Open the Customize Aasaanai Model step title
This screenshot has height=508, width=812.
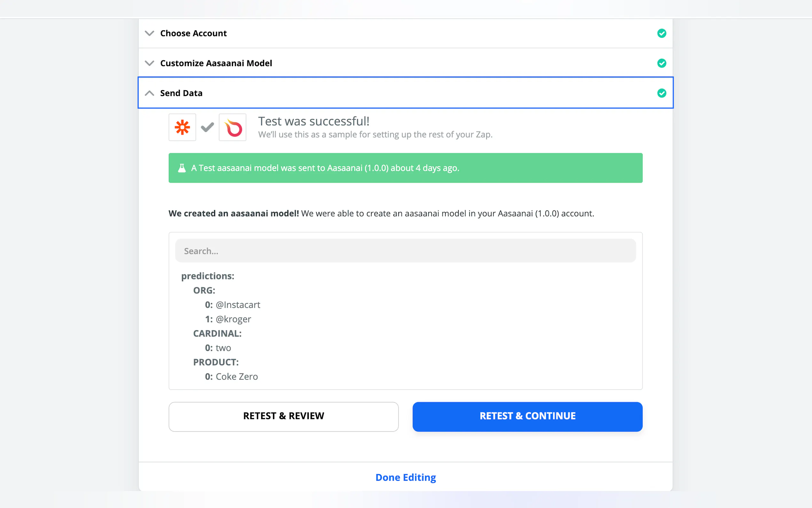coord(216,63)
